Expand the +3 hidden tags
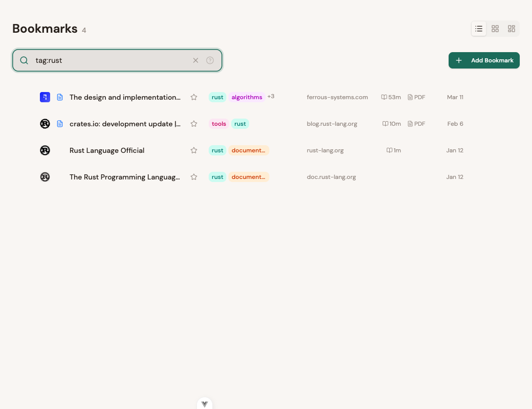 (271, 96)
